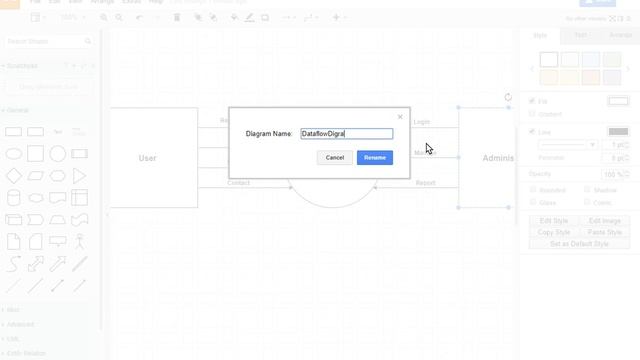
Task: Collapse the General shapes section
Action: pos(17,110)
